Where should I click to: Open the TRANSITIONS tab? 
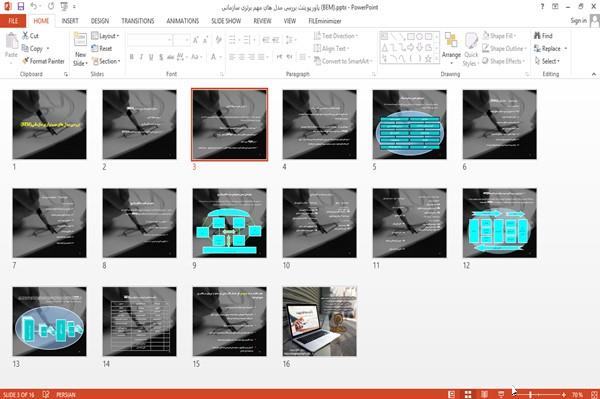[138, 21]
